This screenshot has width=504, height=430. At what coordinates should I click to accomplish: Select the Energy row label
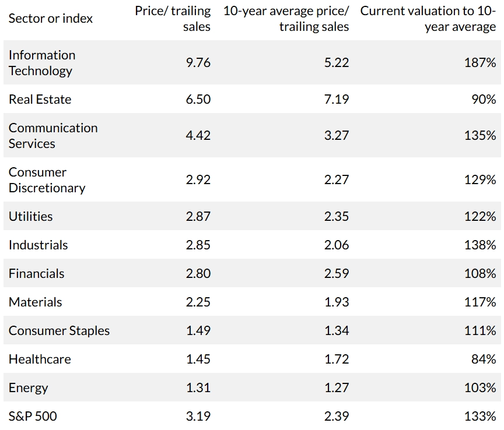click(x=28, y=387)
